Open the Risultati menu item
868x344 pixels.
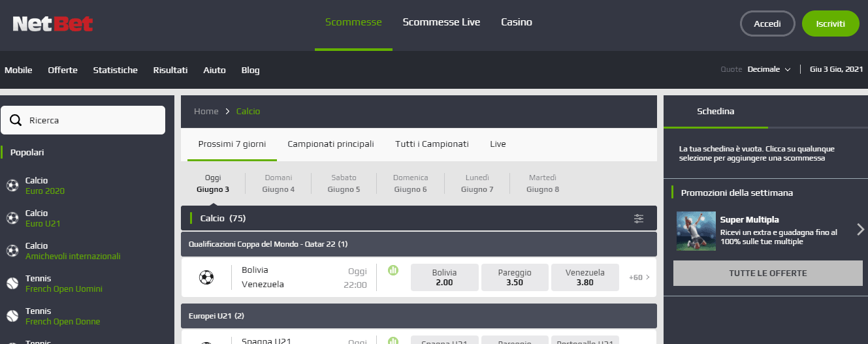pos(170,70)
